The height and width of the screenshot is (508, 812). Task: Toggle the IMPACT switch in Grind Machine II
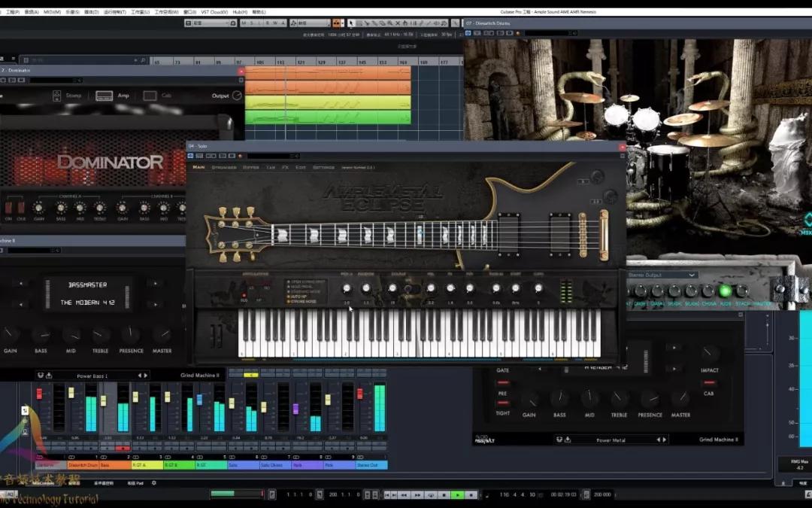[710, 382]
